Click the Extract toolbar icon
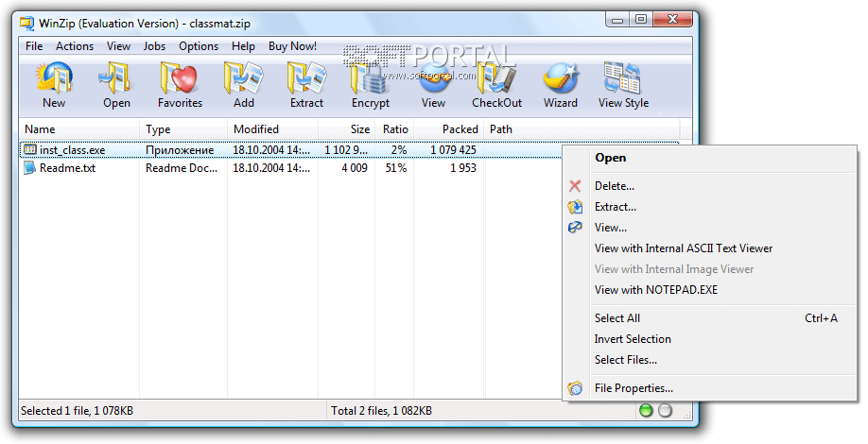This screenshot has width=868, height=444. coord(306,78)
